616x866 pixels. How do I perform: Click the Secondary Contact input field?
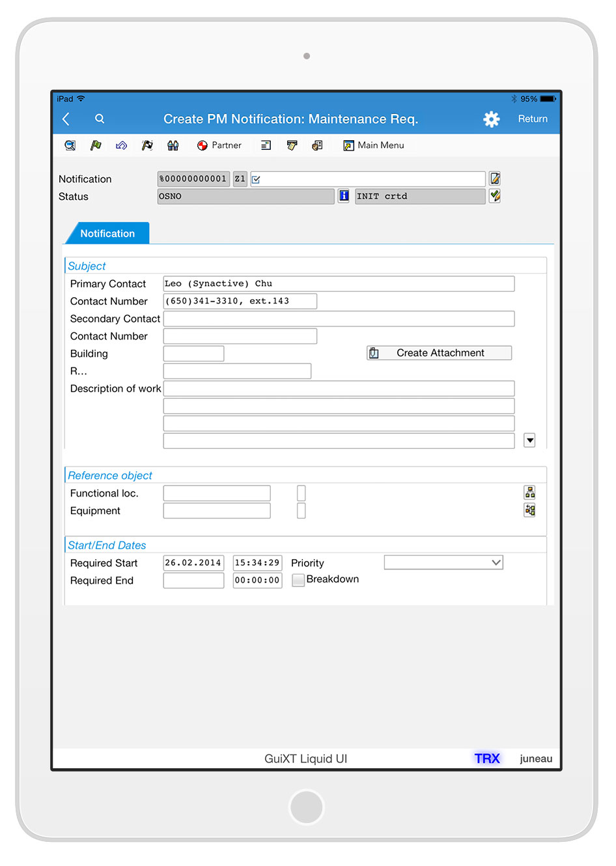point(339,319)
